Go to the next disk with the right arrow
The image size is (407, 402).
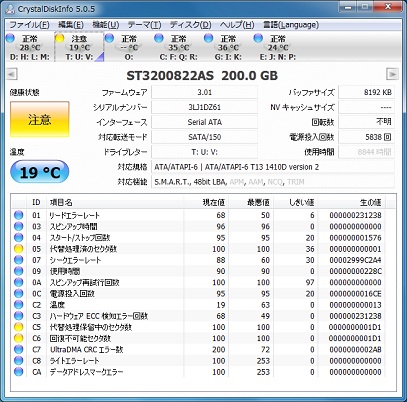(392, 74)
